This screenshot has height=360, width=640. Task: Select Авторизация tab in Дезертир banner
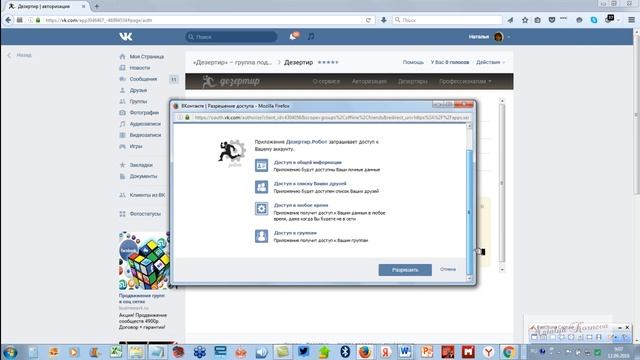[x=369, y=81]
